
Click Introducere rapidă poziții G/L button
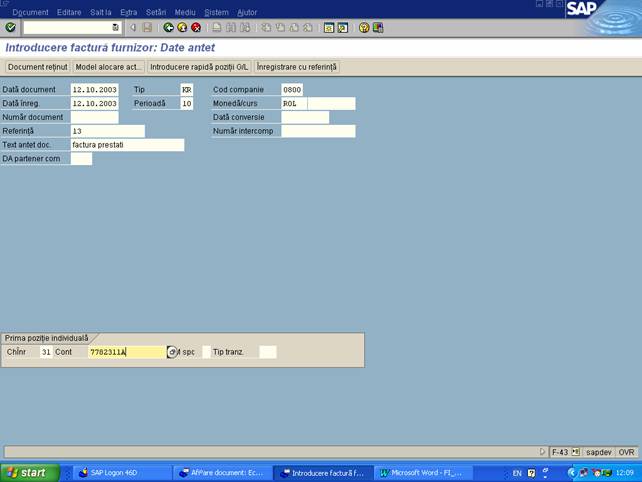tap(199, 67)
